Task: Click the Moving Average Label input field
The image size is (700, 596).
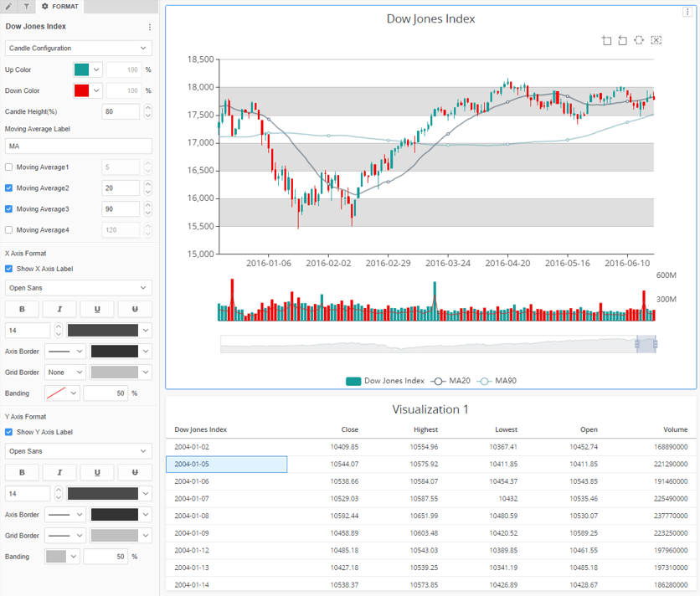Action: click(x=78, y=146)
